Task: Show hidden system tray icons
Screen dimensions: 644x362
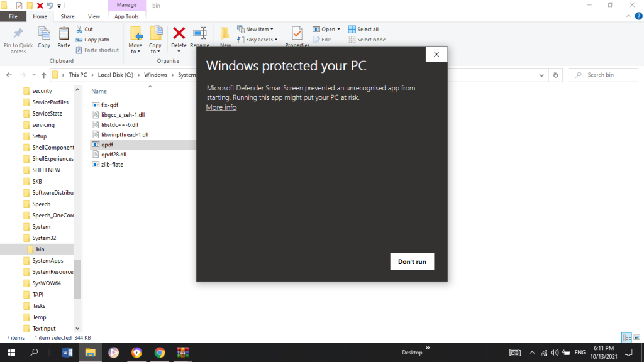Action: pos(532,353)
